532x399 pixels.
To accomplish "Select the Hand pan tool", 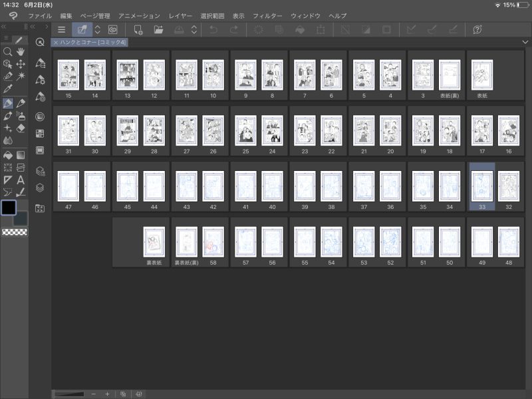I will (21, 52).
